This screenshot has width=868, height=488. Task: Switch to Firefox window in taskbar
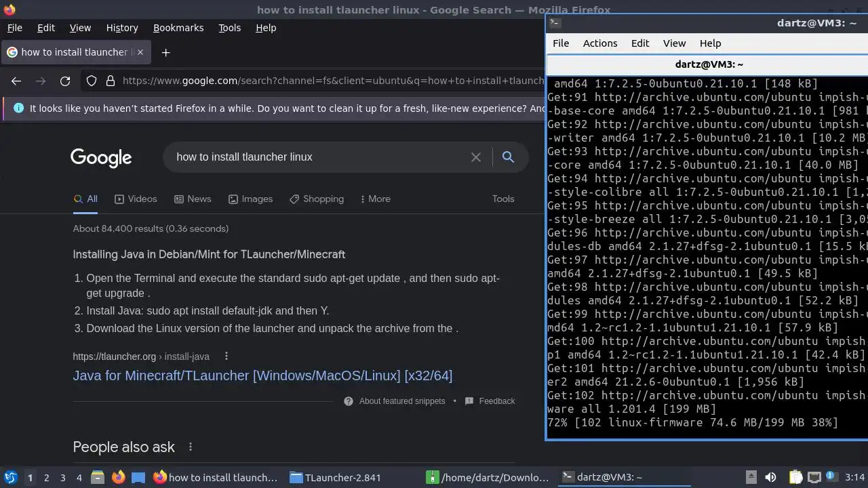(x=216, y=477)
